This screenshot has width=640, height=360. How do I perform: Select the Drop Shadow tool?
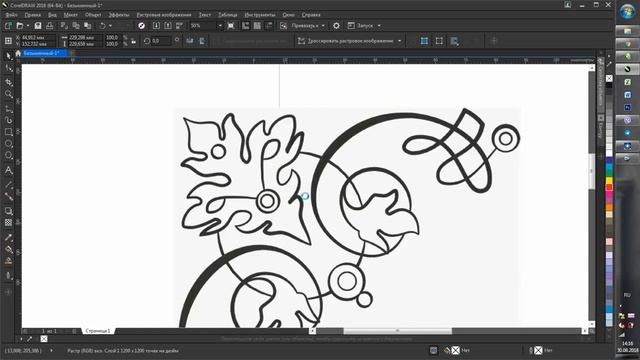pos(9,211)
